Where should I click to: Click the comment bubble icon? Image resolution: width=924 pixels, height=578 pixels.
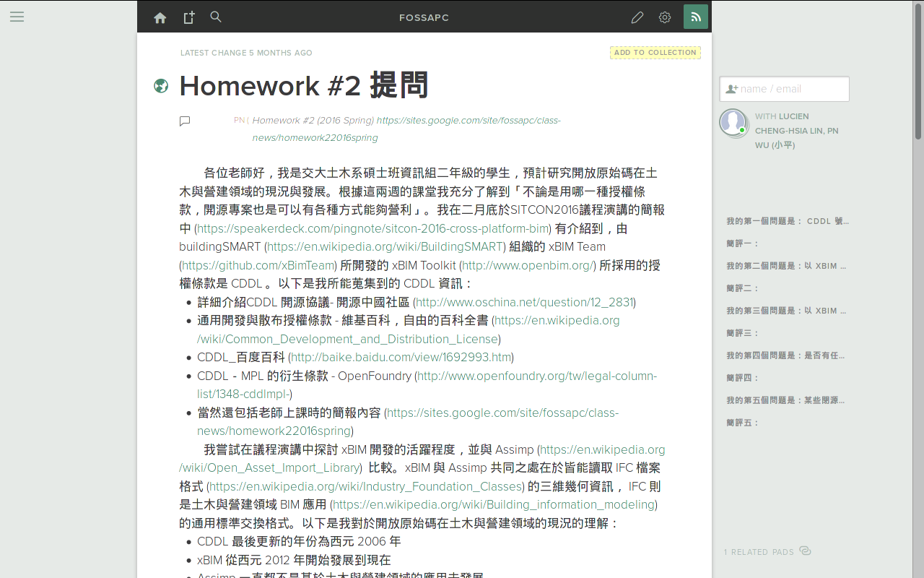[x=185, y=121]
